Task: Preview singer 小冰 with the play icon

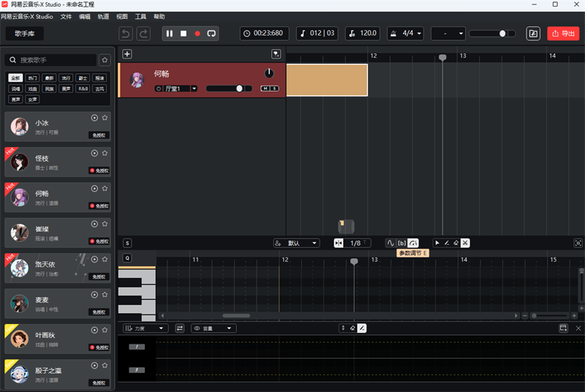Action: coord(94,118)
